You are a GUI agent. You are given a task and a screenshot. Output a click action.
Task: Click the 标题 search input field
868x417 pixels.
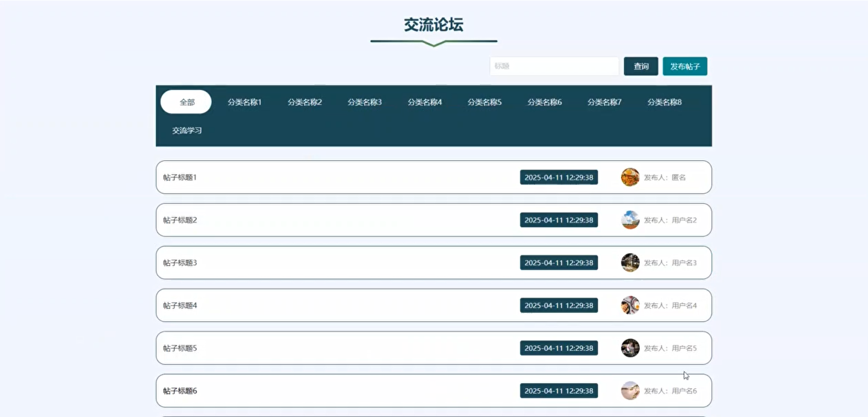click(554, 66)
